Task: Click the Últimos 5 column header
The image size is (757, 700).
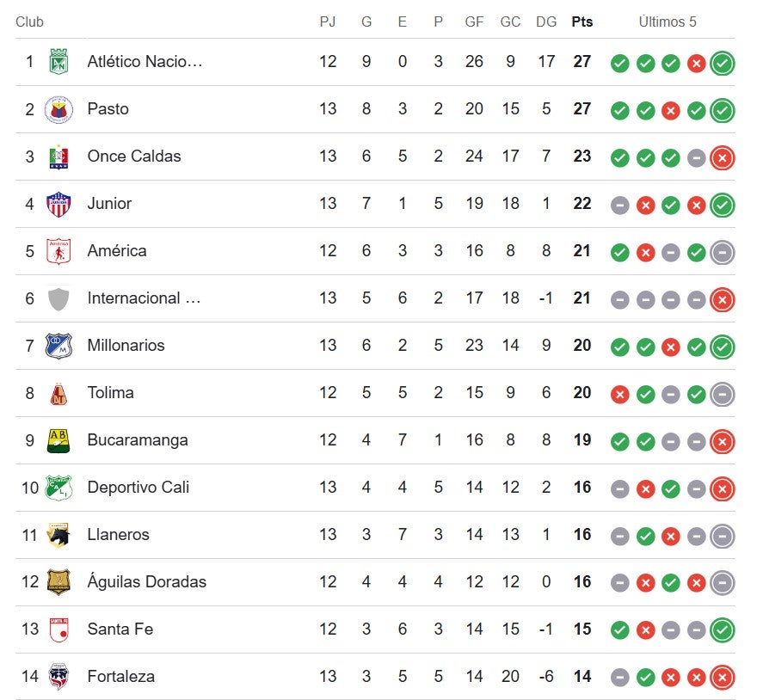Action: [x=668, y=21]
